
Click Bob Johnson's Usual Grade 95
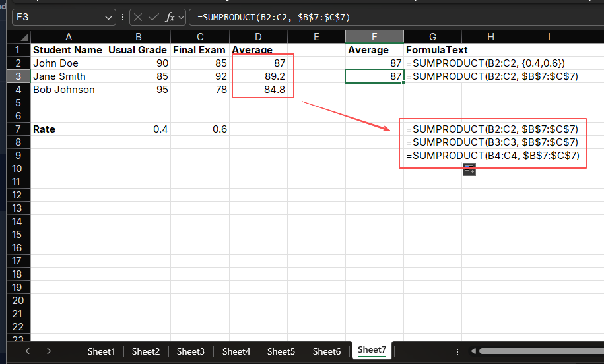(x=138, y=89)
